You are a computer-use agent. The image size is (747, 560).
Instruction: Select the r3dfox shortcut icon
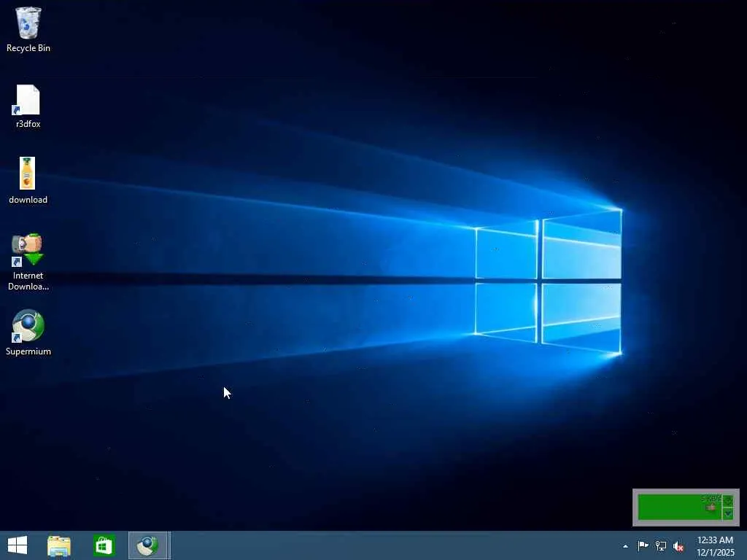(27, 100)
